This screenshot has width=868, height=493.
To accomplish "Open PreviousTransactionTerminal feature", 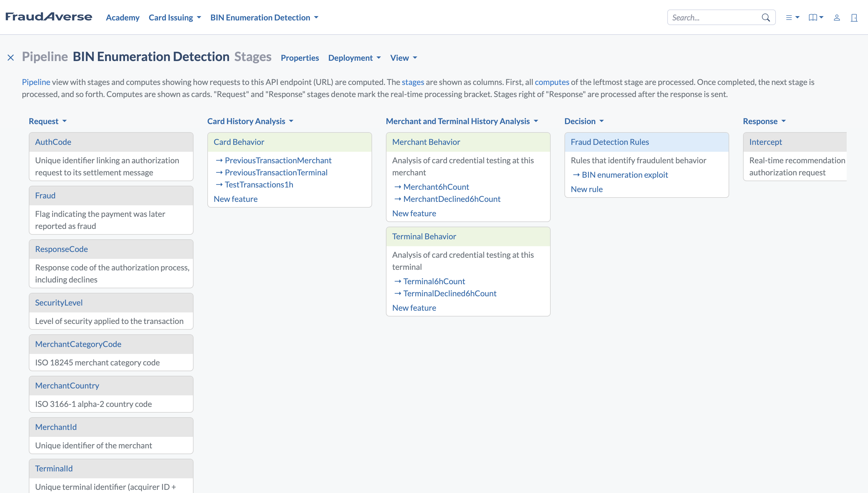I will [276, 172].
